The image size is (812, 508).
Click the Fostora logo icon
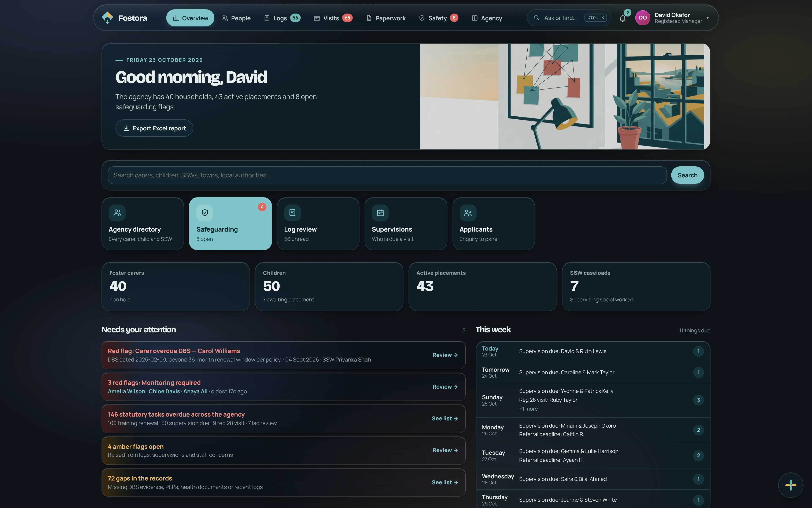pyautogui.click(x=107, y=18)
